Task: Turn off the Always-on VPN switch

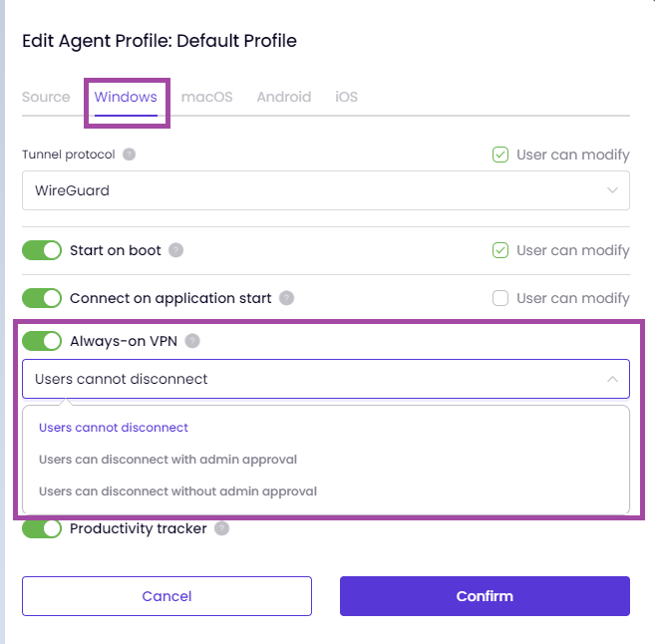Action: pyautogui.click(x=42, y=341)
